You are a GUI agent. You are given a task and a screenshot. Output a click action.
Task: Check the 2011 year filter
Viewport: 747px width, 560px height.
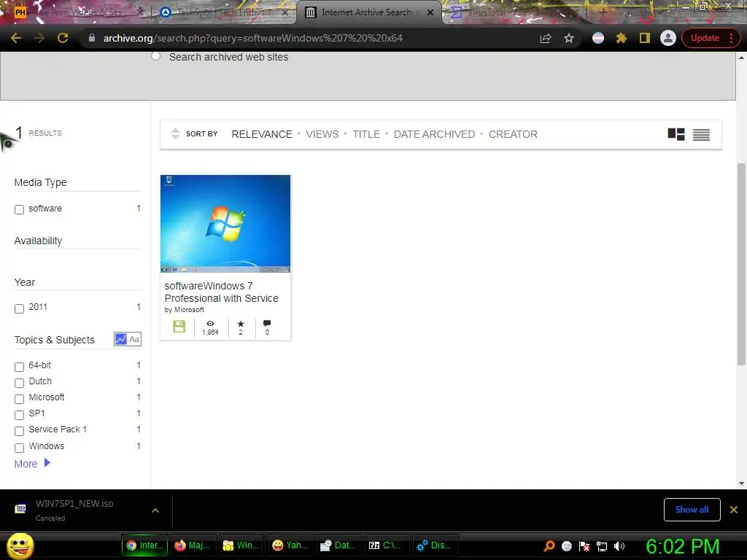pos(20,308)
